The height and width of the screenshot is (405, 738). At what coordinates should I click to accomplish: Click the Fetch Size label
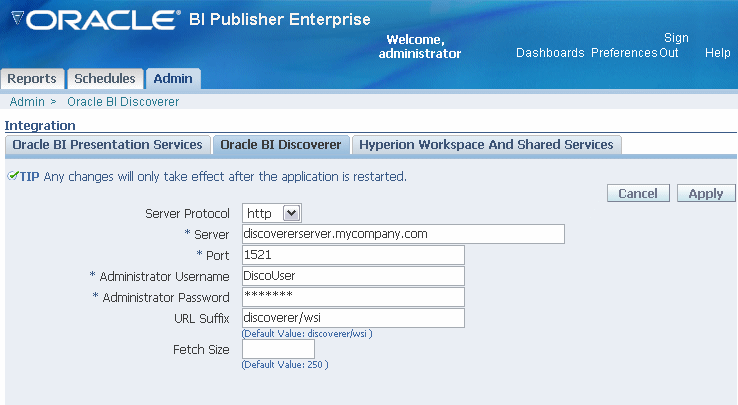[201, 349]
